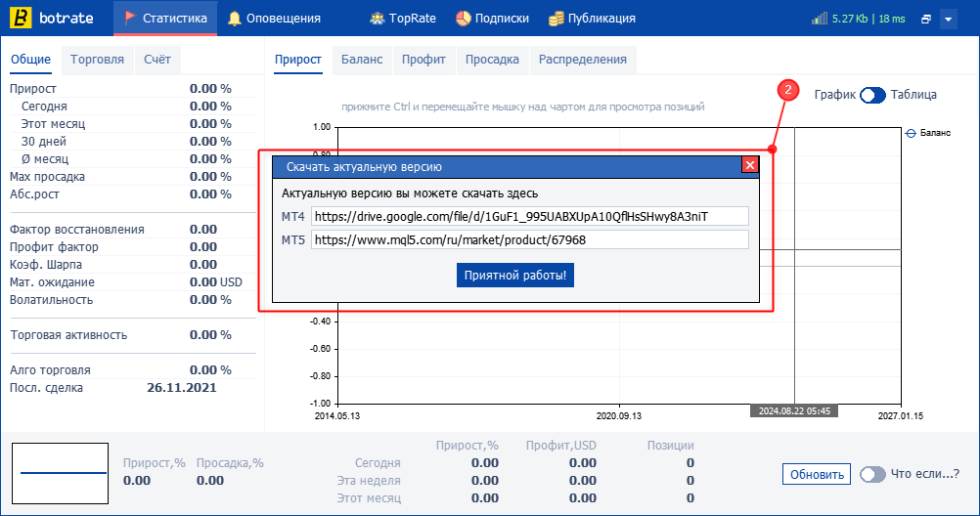Viewport: 980px width, 516px height.
Task: Toggle the Что если...? switch
Action: click(872, 474)
